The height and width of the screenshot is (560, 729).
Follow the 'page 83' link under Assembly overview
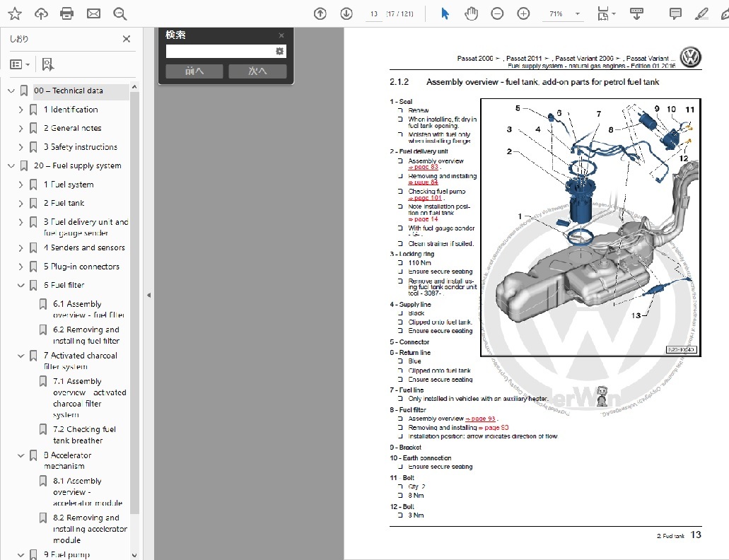click(423, 168)
